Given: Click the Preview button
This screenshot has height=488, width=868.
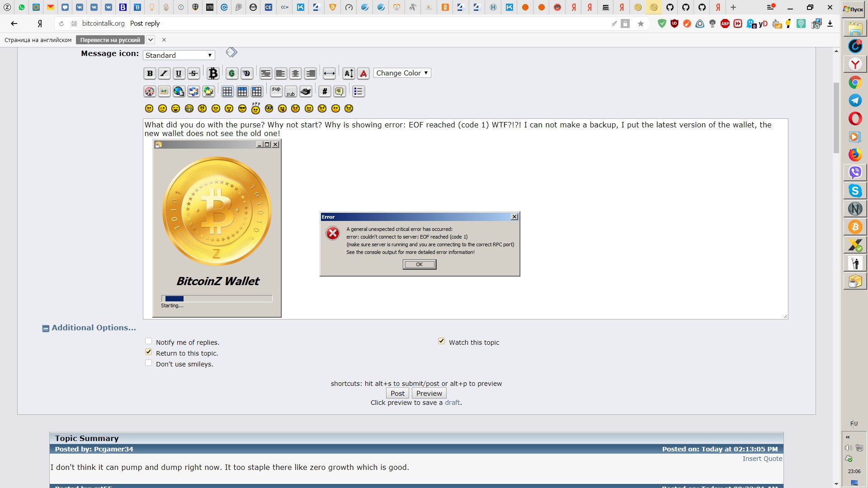Looking at the screenshot, I should coord(429,393).
